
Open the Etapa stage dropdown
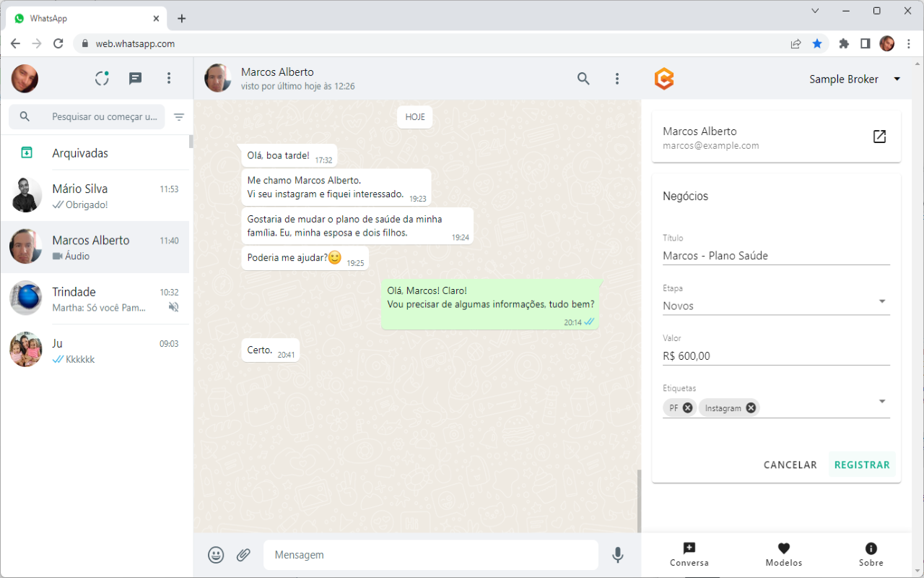[x=882, y=301]
